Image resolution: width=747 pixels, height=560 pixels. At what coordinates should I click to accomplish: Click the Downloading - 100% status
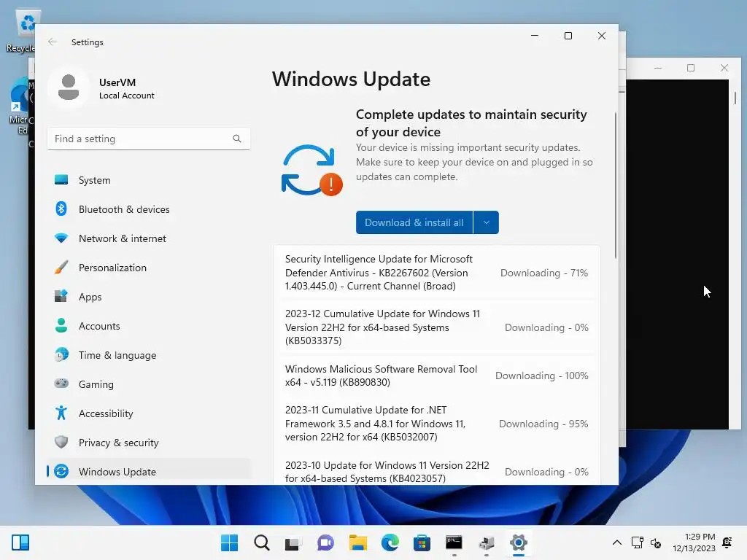click(x=542, y=376)
